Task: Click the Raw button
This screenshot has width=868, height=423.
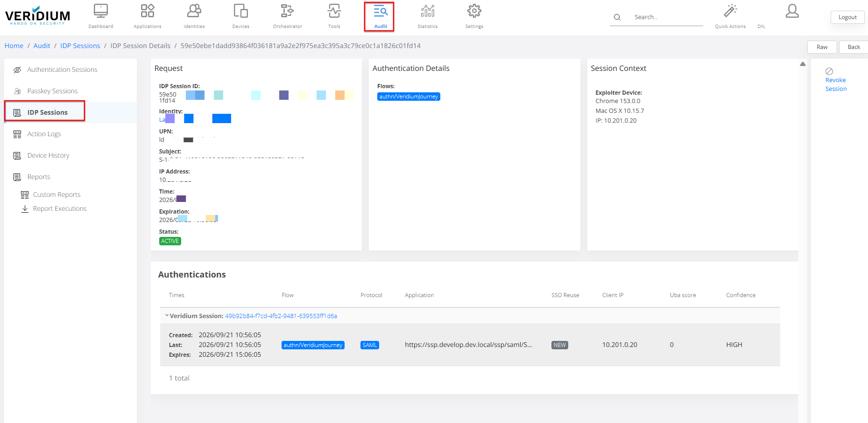Action: point(822,47)
